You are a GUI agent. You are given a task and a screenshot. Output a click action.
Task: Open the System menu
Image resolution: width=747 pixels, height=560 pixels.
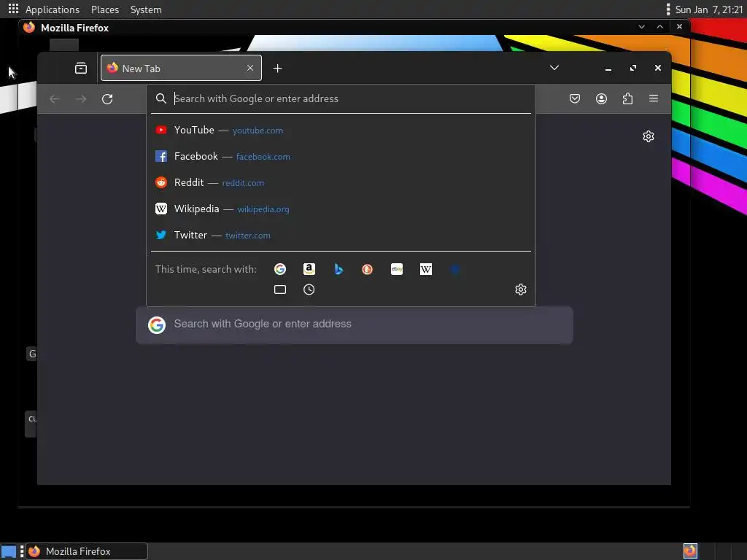pos(146,9)
